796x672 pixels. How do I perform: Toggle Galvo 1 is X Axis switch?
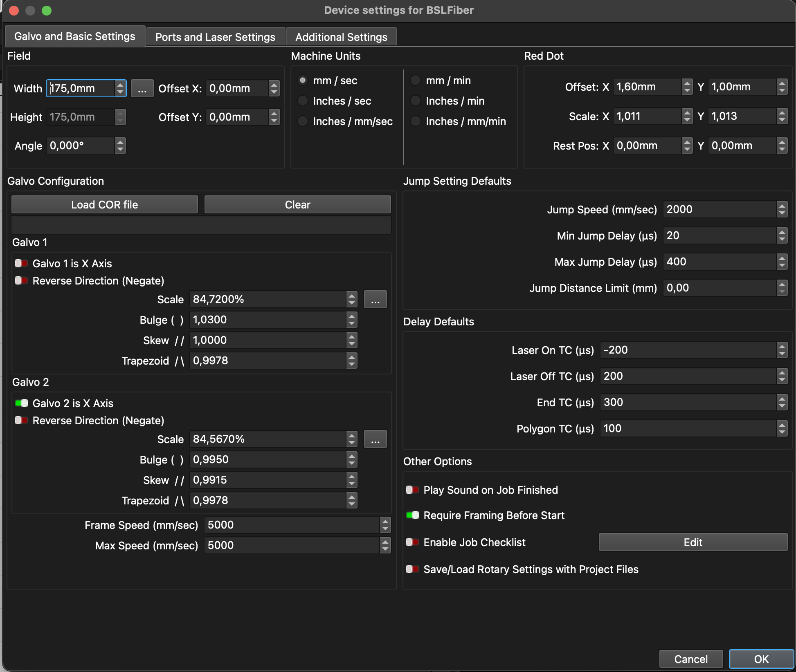[21, 264]
